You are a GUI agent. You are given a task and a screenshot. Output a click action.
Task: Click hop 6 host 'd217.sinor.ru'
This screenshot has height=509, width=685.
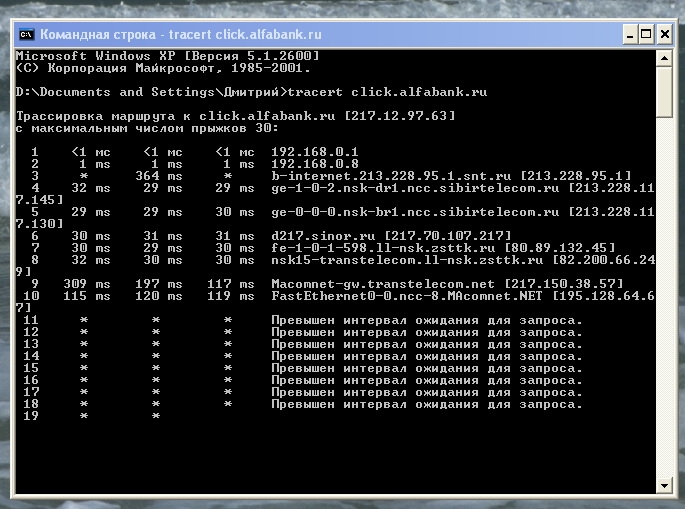pos(323,236)
